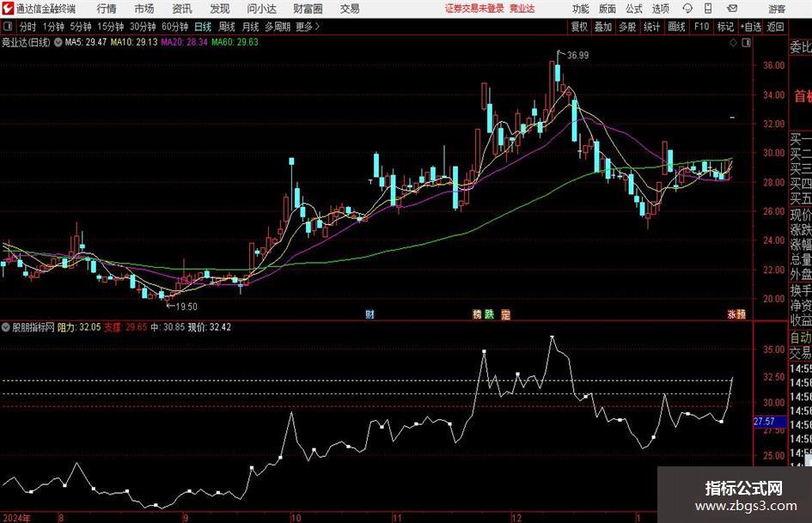Click the 36.99 high price label

(577, 56)
